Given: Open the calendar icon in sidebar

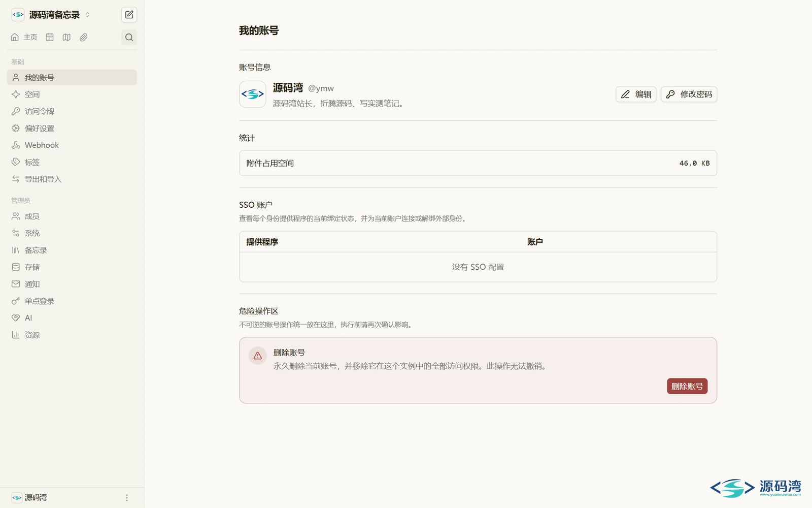Looking at the screenshot, I should click(50, 37).
